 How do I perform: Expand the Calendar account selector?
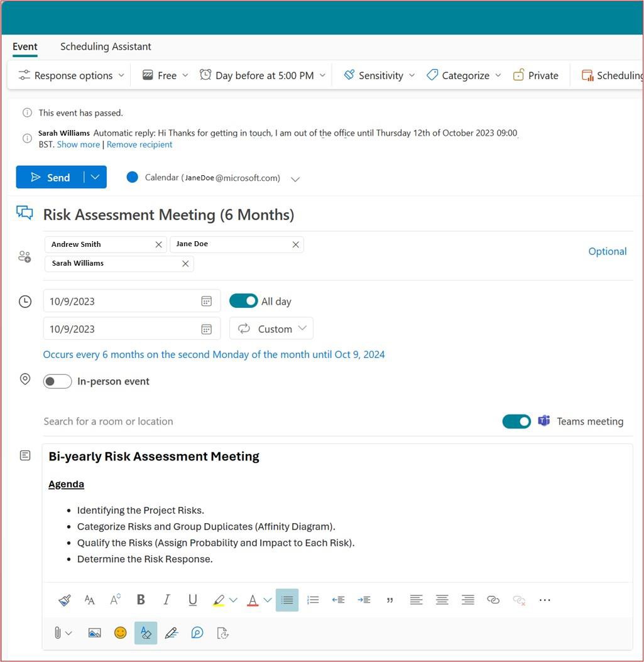[x=295, y=179]
